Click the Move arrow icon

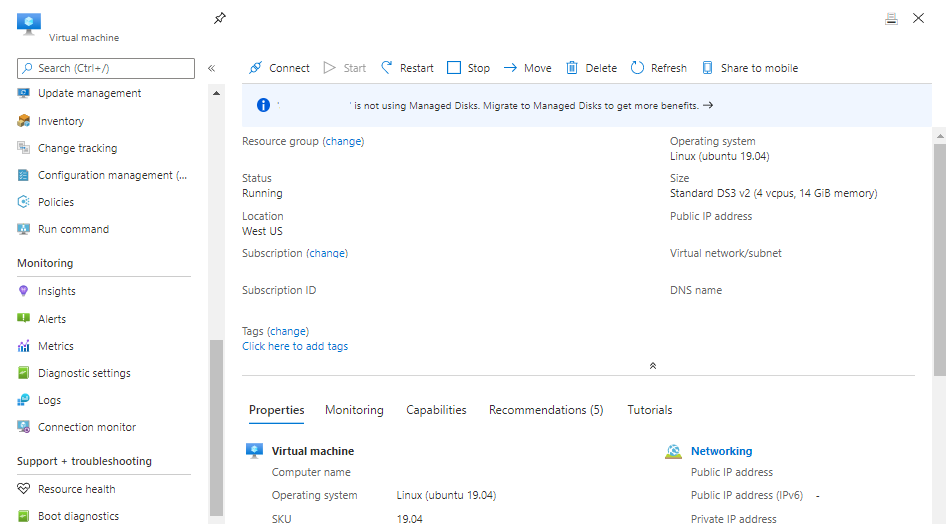point(510,68)
